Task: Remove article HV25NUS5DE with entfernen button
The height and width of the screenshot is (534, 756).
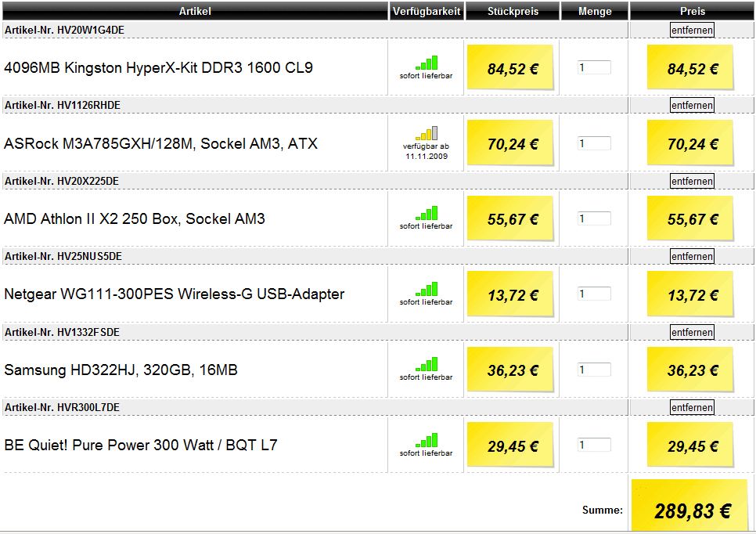Action: coord(692,256)
